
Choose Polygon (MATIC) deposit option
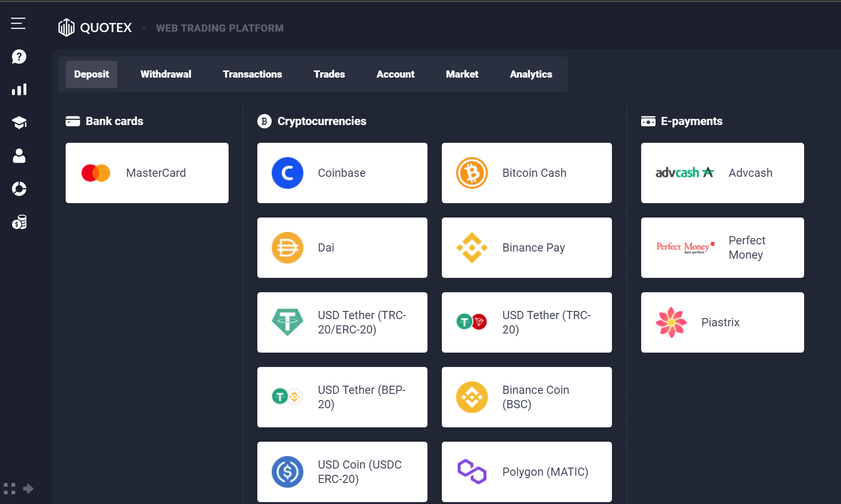(527, 472)
